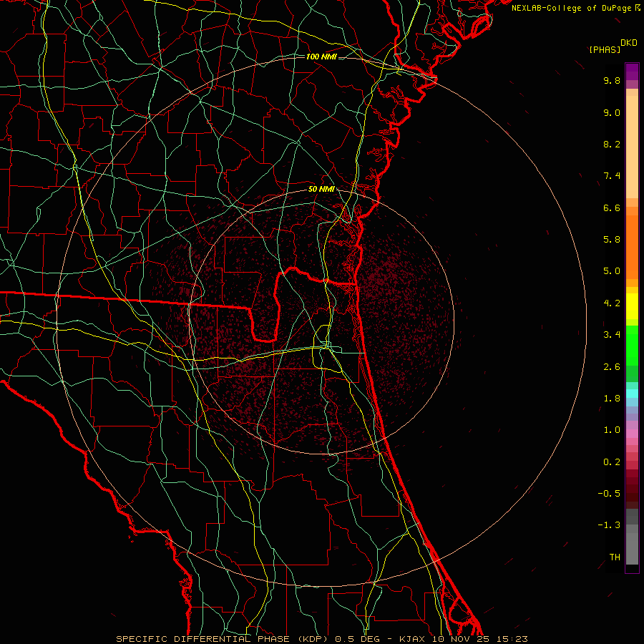This screenshot has height=644, width=644.
Task: Click the 100 NMI range ring label
Action: [x=321, y=57]
